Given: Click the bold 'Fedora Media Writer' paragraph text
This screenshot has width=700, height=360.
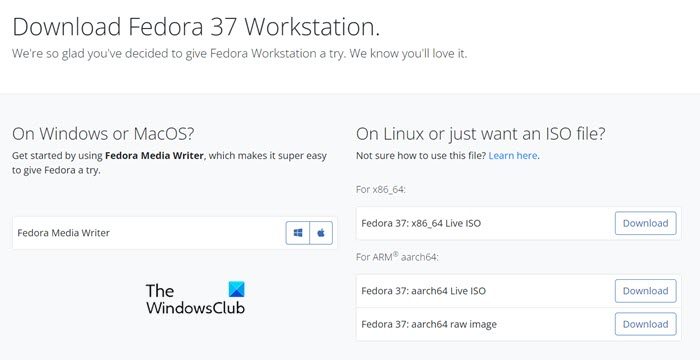Looking at the screenshot, I should (x=154, y=156).
